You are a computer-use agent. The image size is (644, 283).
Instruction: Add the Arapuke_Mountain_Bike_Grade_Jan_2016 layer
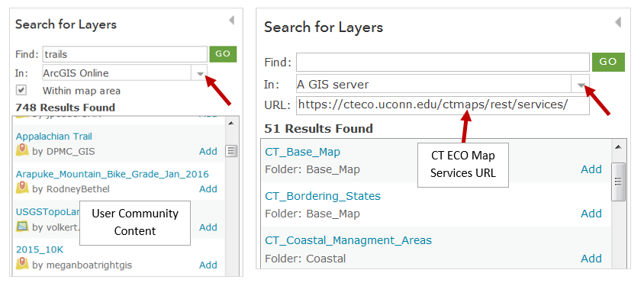pos(208,189)
